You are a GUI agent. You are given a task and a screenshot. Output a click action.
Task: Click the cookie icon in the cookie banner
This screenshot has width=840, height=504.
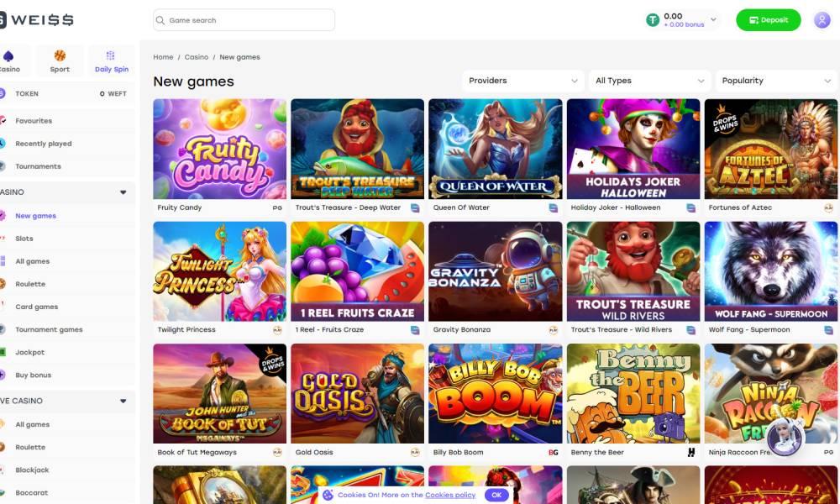click(328, 495)
